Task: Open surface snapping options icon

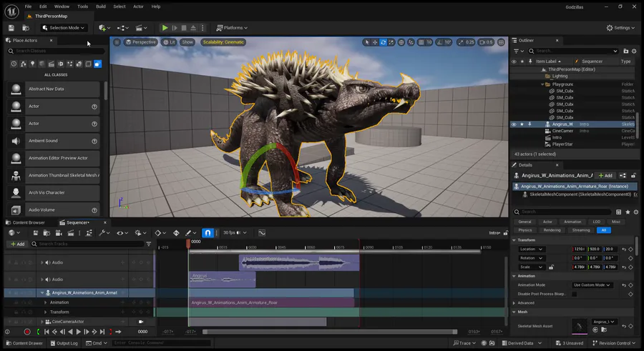Action: pos(411,42)
